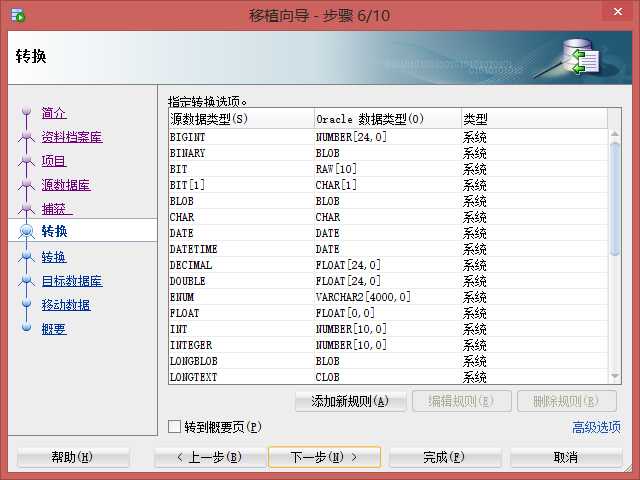Select the LONGTEXT row
The width and height of the screenshot is (640, 480).
(x=388, y=377)
